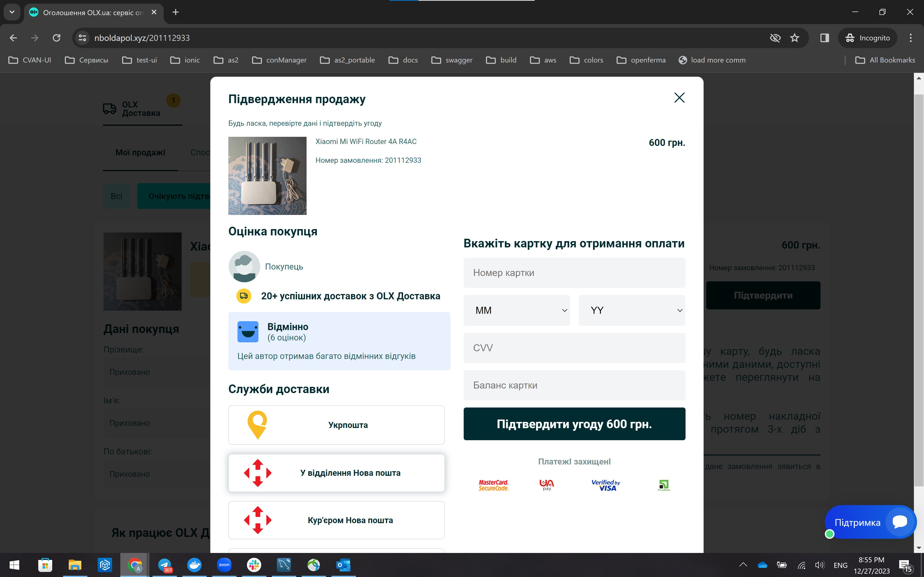
Task: Open the tab search chevron
Action: pos(12,12)
